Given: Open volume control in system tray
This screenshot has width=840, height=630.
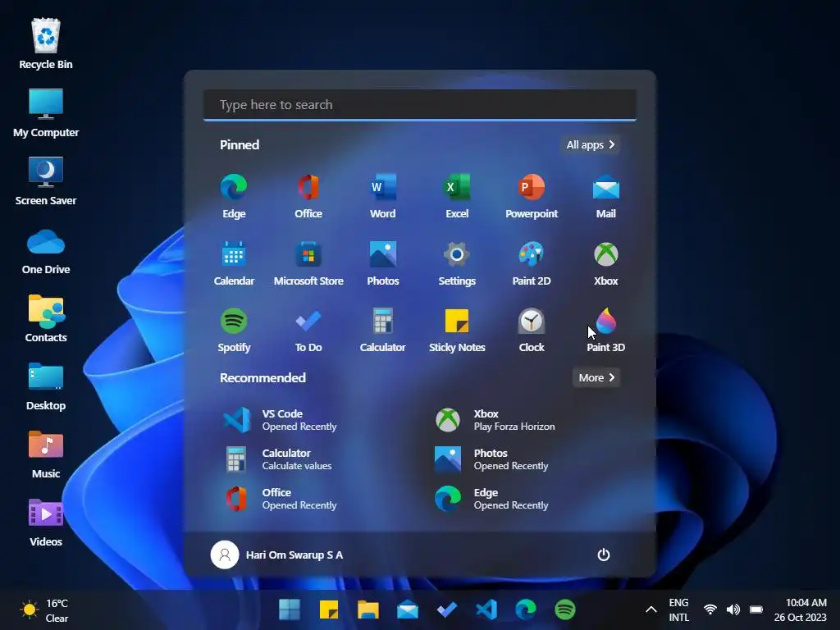Looking at the screenshot, I should (x=733, y=609).
